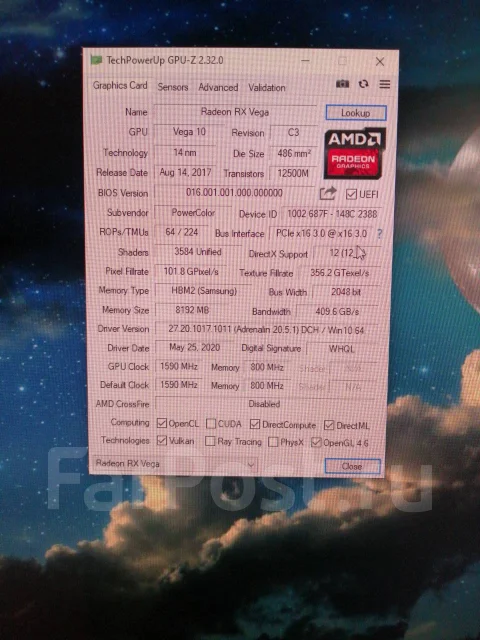480x640 pixels.
Task: Toggle the DirectCompute checkbox
Action: [255, 424]
